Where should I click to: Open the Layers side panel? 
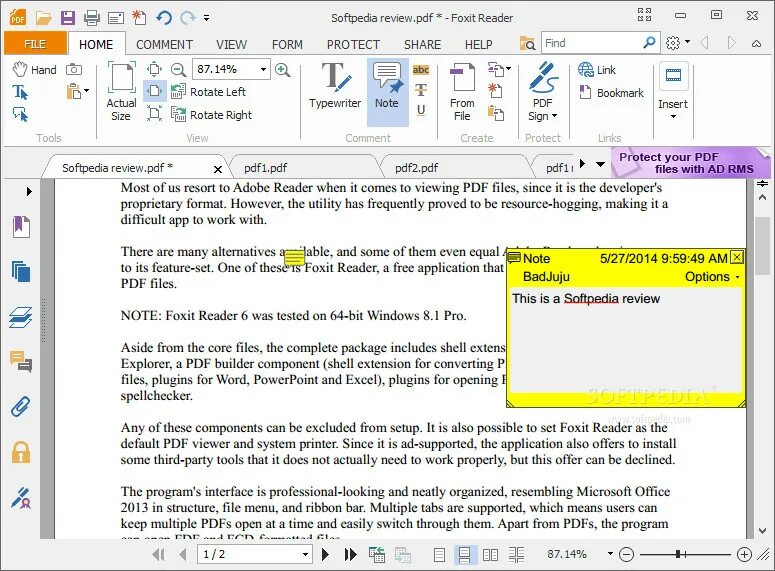tap(21, 317)
